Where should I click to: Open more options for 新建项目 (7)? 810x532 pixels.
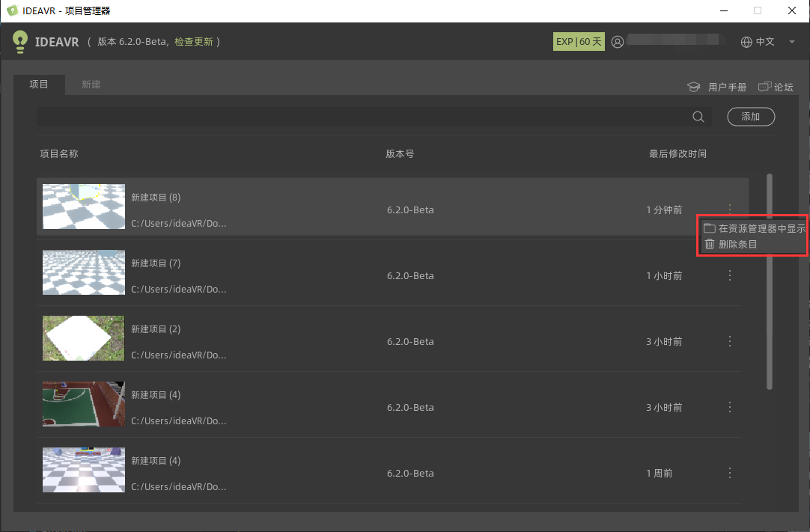point(729,275)
